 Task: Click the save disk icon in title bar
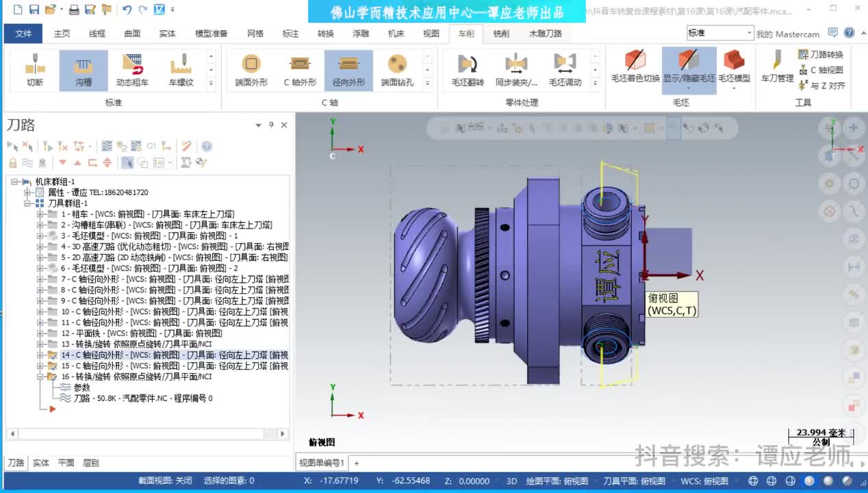point(34,10)
